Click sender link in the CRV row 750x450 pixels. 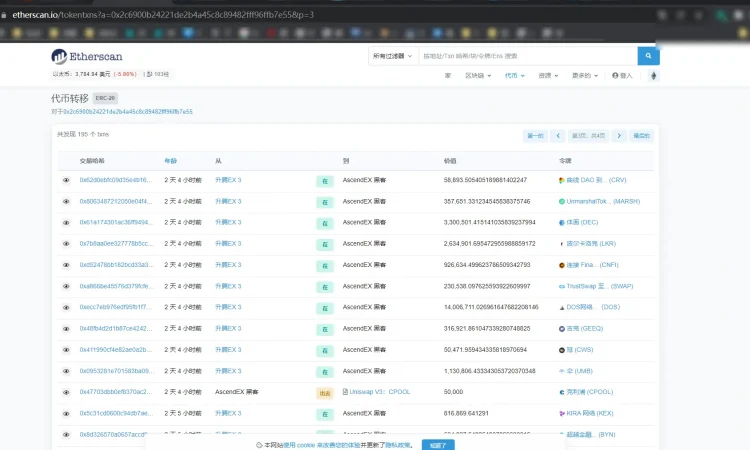[x=228, y=180]
